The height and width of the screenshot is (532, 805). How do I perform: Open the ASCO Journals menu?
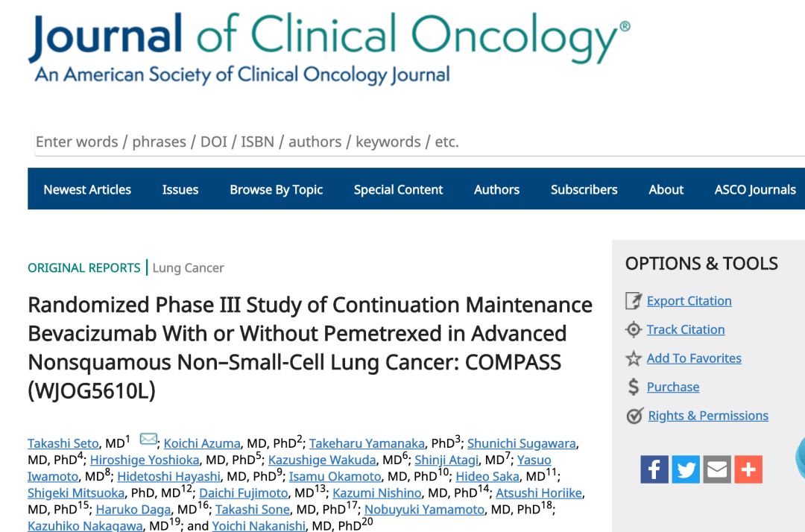click(755, 189)
